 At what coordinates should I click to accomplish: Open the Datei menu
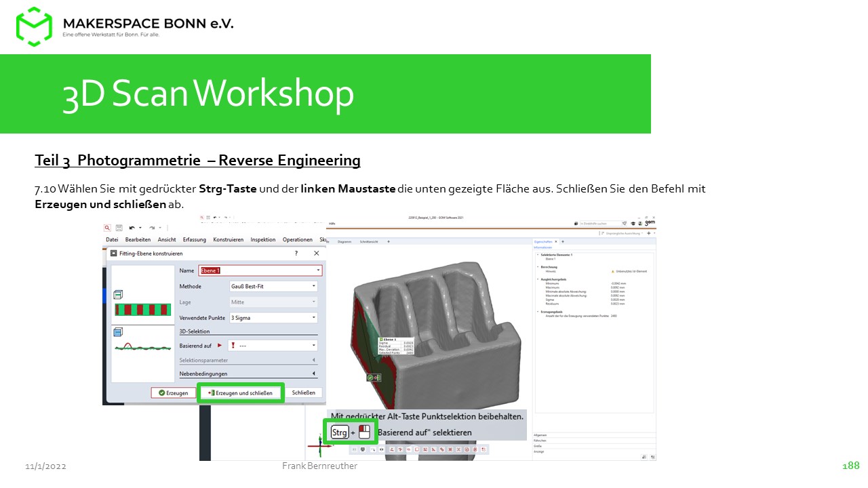[x=112, y=239]
